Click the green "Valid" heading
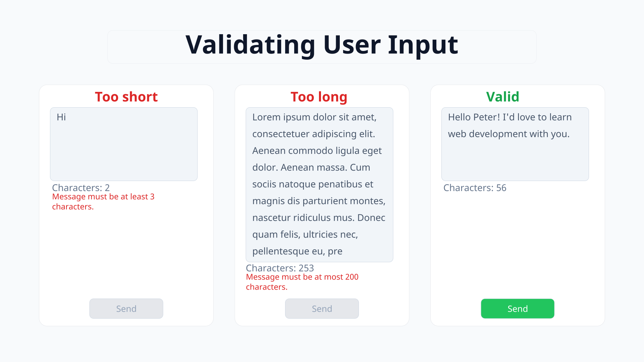Screen dimensions: 644x362 pyautogui.click(x=502, y=97)
